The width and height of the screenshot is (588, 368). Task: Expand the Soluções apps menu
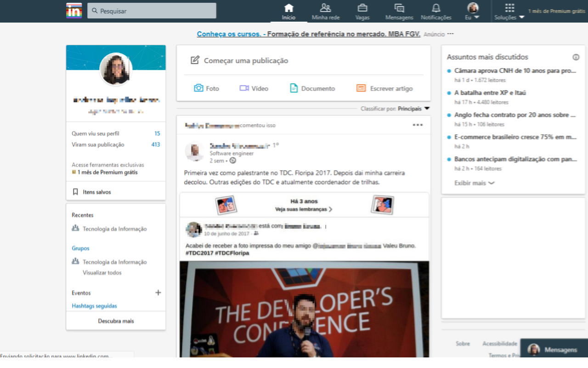pos(509,11)
